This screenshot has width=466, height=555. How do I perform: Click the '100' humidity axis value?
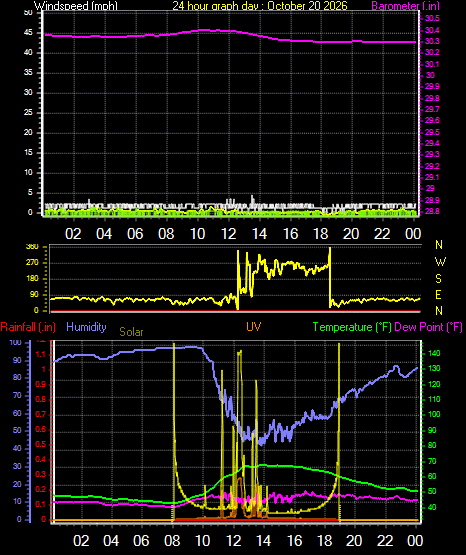[16, 343]
